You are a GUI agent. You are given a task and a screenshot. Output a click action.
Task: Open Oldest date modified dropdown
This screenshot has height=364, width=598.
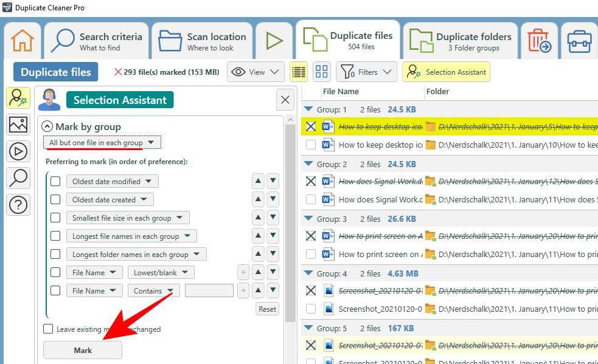[112, 182]
